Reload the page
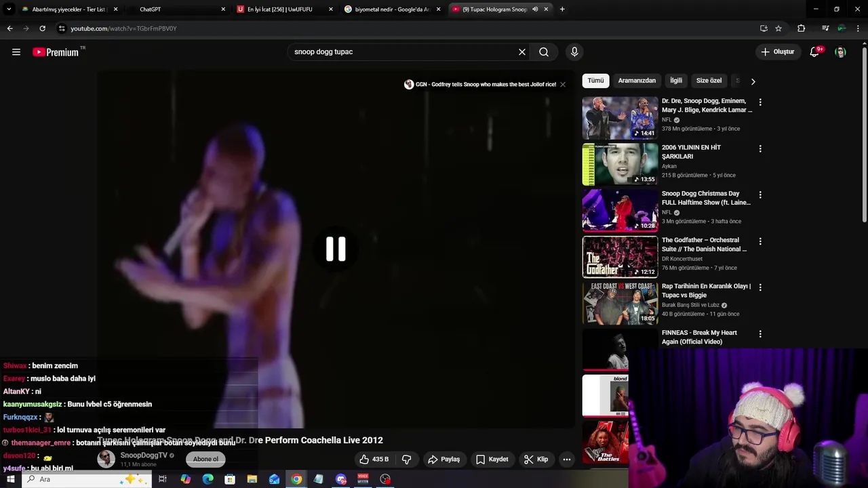The width and height of the screenshot is (868, 488). pyautogui.click(x=42, y=28)
